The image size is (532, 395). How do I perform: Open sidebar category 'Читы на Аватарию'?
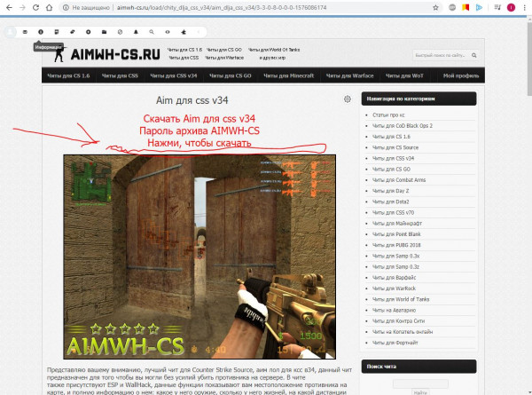pos(394,310)
